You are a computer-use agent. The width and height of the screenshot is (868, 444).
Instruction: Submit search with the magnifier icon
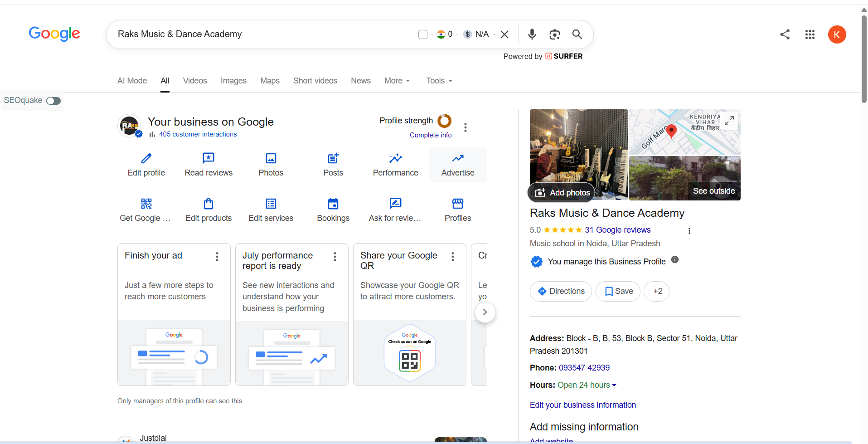click(577, 34)
